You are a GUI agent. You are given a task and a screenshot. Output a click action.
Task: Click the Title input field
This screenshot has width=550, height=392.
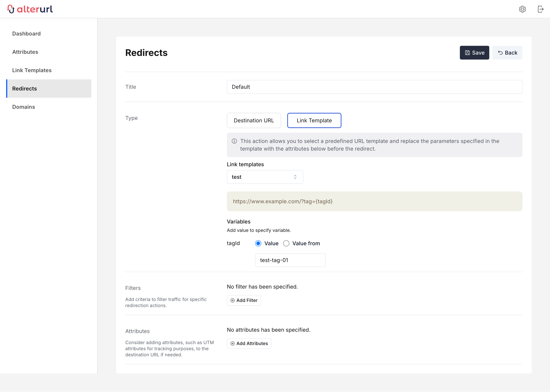tap(374, 87)
